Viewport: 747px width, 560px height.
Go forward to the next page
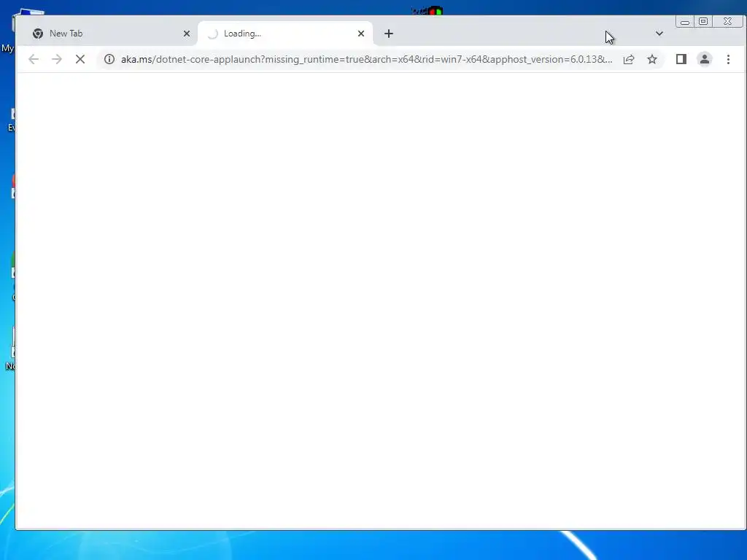click(57, 59)
